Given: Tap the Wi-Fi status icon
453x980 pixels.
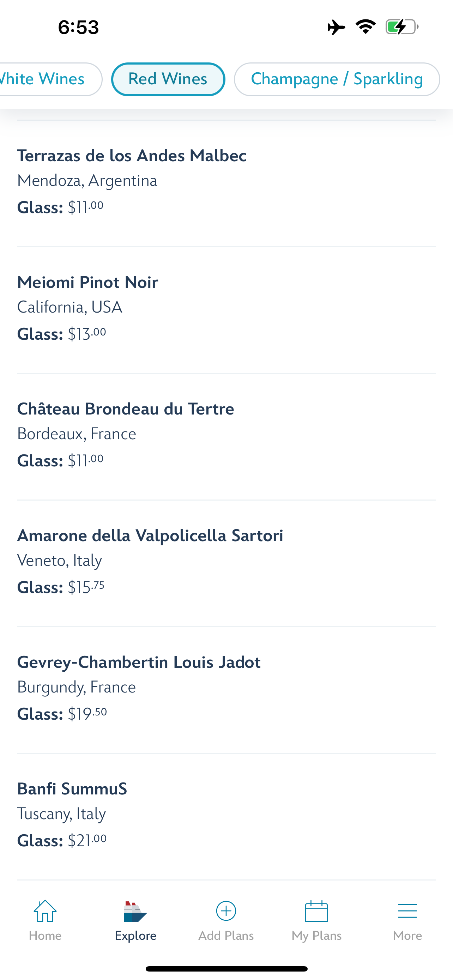Looking at the screenshot, I should [x=366, y=27].
